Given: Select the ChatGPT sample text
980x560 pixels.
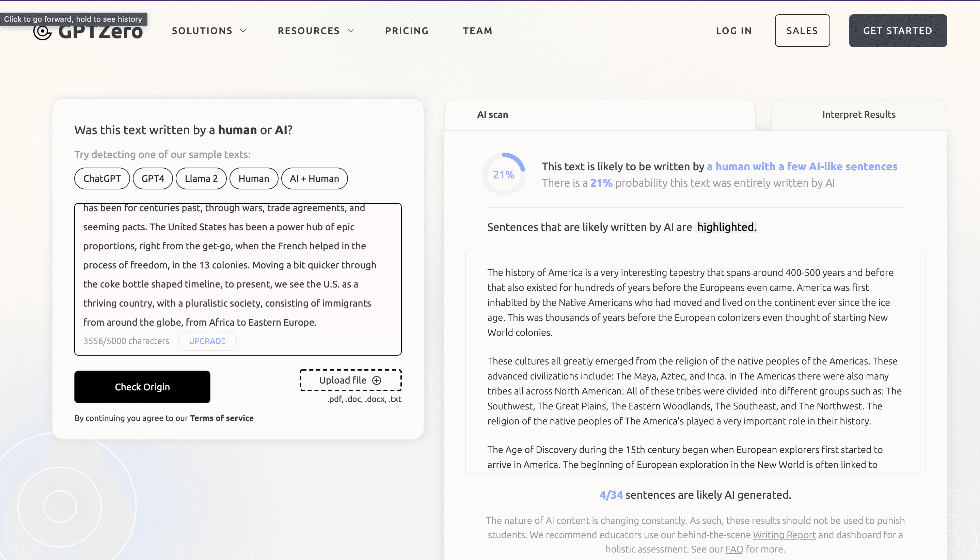Looking at the screenshot, I should tap(102, 178).
